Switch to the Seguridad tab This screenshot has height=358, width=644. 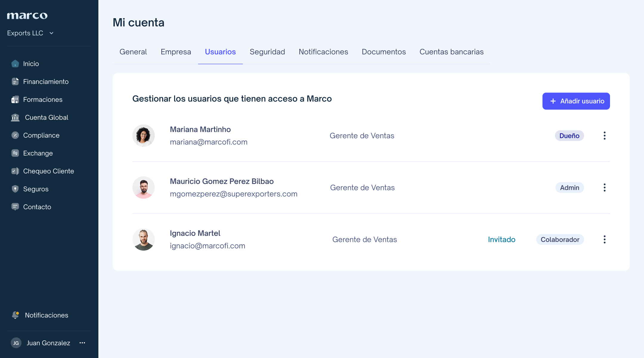(267, 52)
